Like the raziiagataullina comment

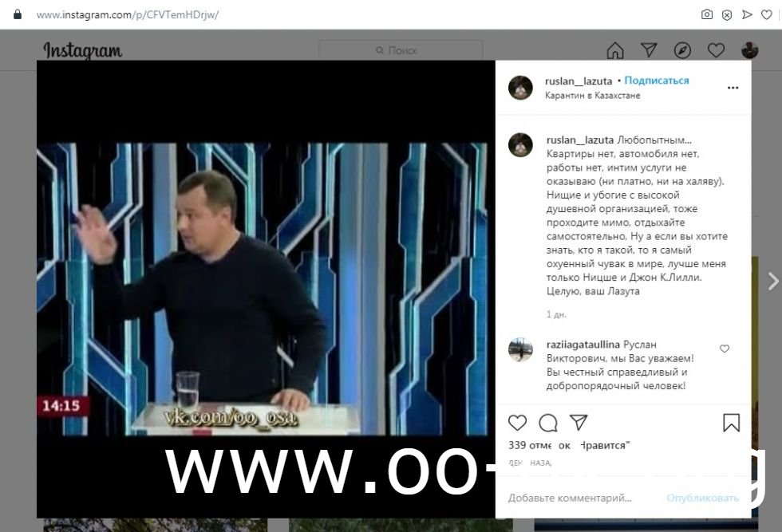[x=725, y=349]
